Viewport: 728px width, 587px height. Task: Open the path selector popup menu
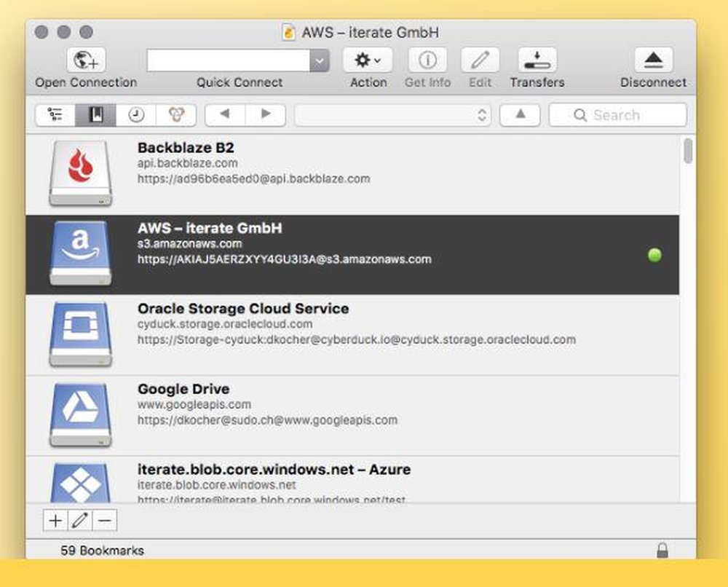point(393,115)
